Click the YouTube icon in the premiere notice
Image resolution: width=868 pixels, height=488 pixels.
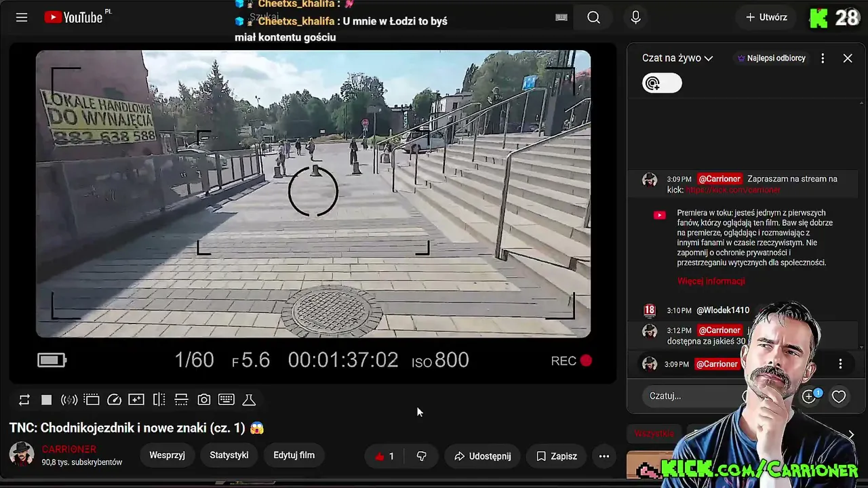[x=659, y=215]
